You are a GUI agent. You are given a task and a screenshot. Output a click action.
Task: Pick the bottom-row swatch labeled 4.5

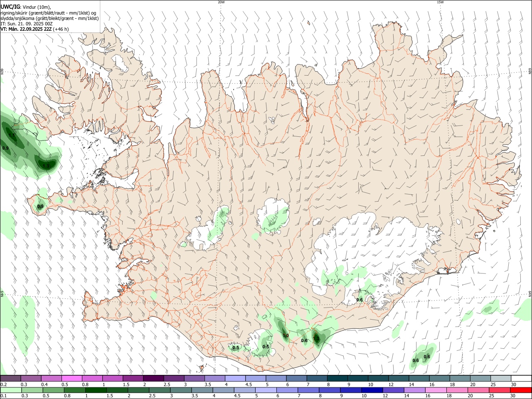pyautogui.click(x=245, y=390)
